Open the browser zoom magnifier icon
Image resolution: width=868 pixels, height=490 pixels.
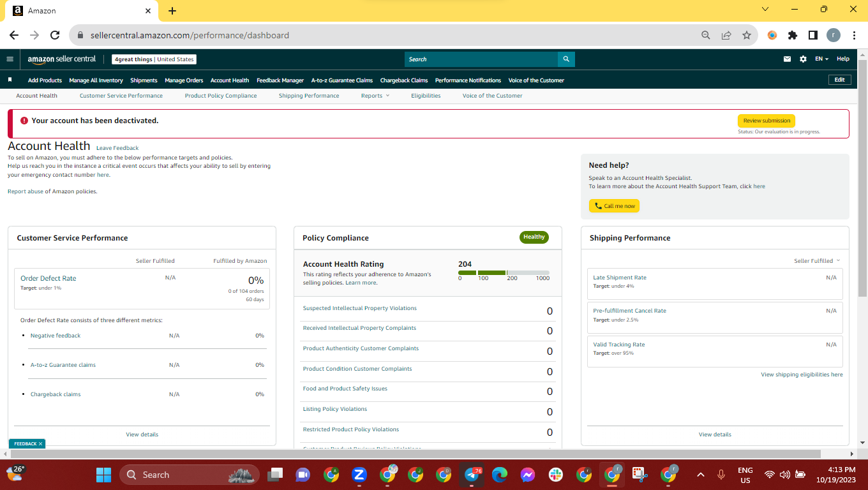(706, 35)
